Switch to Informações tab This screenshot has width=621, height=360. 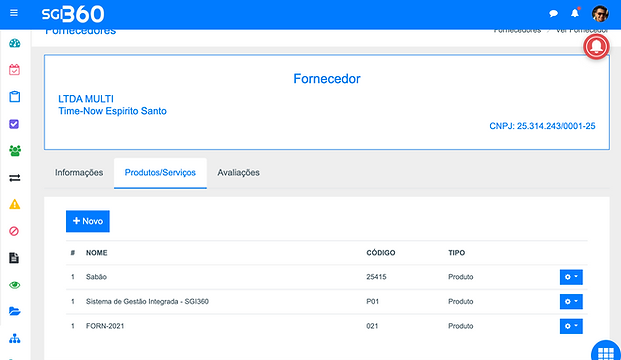tap(79, 173)
